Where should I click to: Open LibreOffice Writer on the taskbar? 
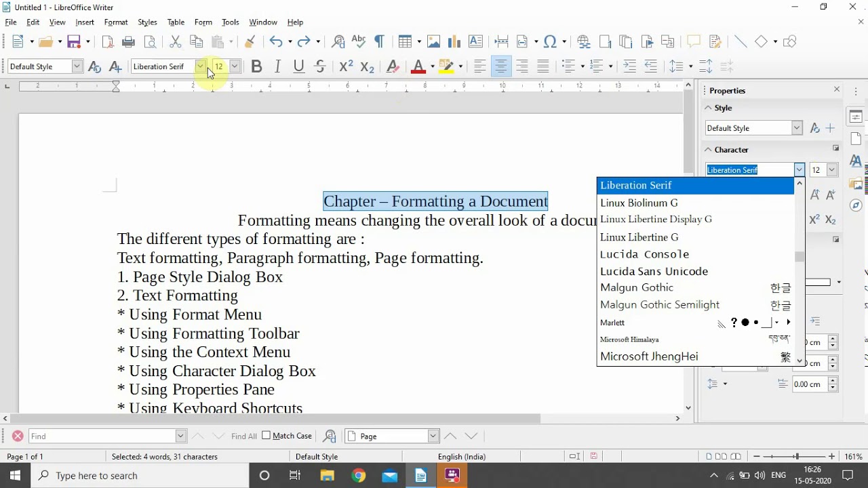click(421, 476)
